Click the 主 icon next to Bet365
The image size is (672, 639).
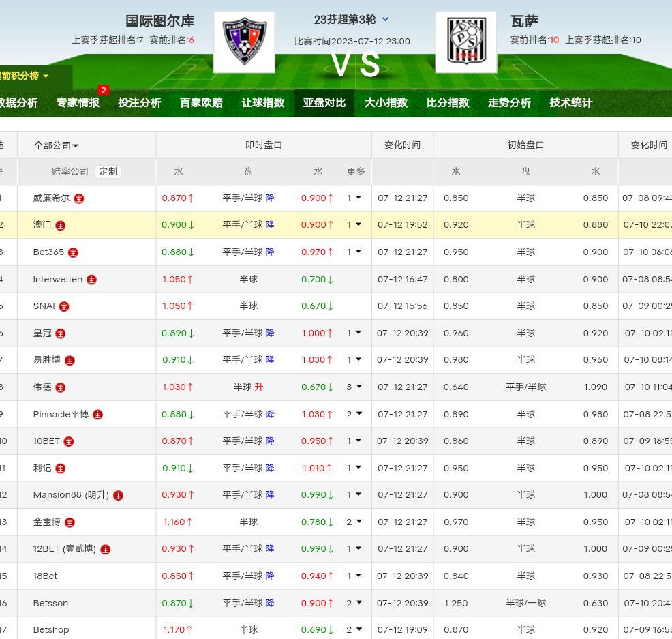point(73,252)
